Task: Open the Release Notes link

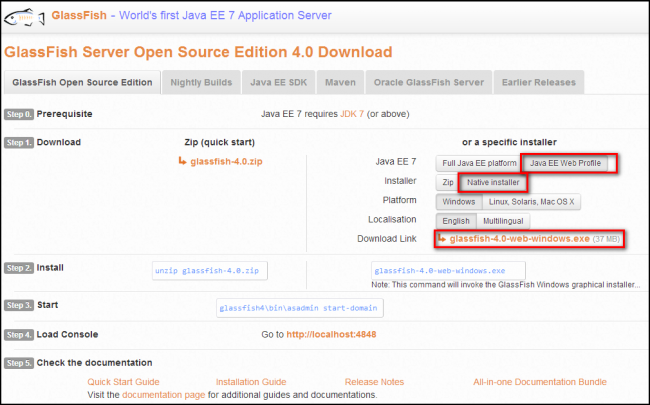Action: [374, 382]
